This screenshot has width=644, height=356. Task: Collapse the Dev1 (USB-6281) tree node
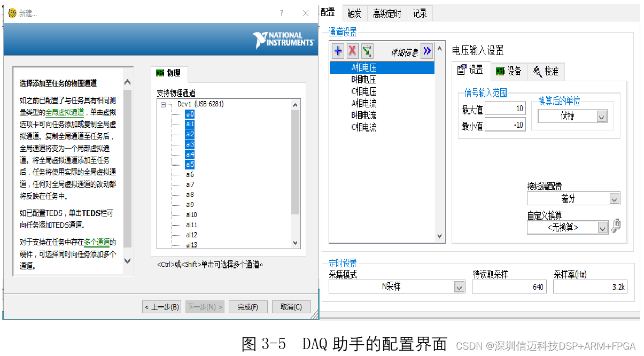click(x=164, y=104)
